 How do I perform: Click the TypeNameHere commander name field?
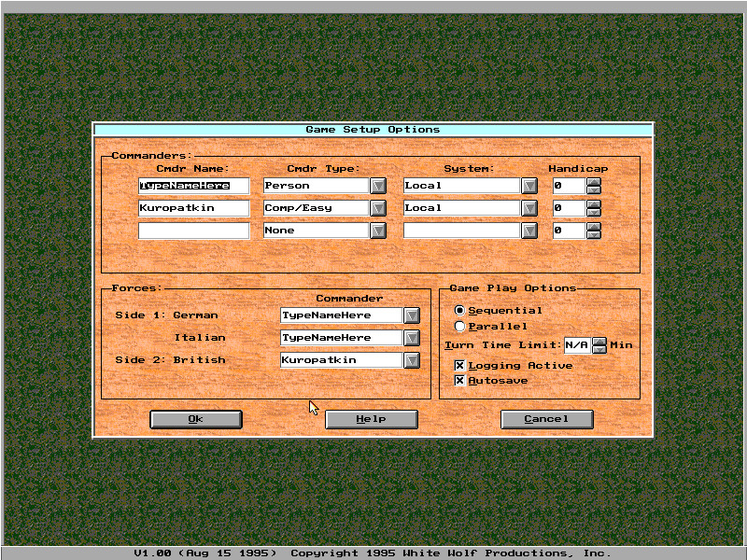tap(194, 186)
